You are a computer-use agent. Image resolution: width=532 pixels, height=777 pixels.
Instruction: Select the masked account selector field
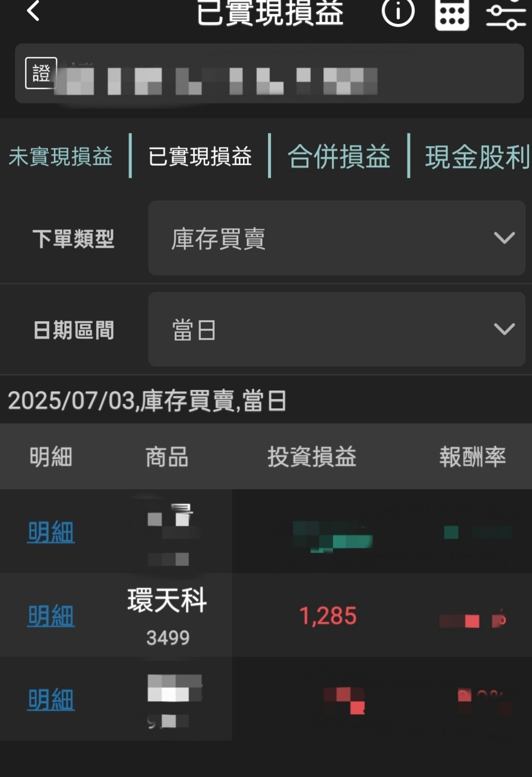point(269,73)
